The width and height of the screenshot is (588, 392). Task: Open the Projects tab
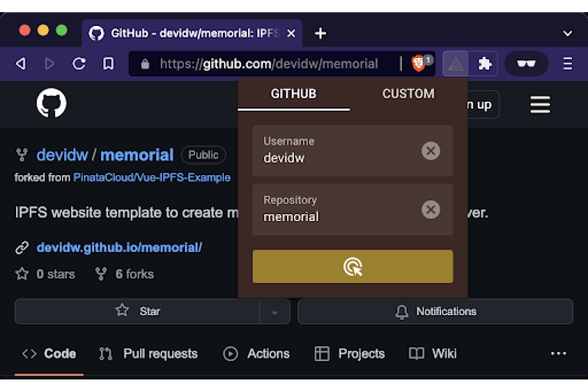[x=350, y=354]
